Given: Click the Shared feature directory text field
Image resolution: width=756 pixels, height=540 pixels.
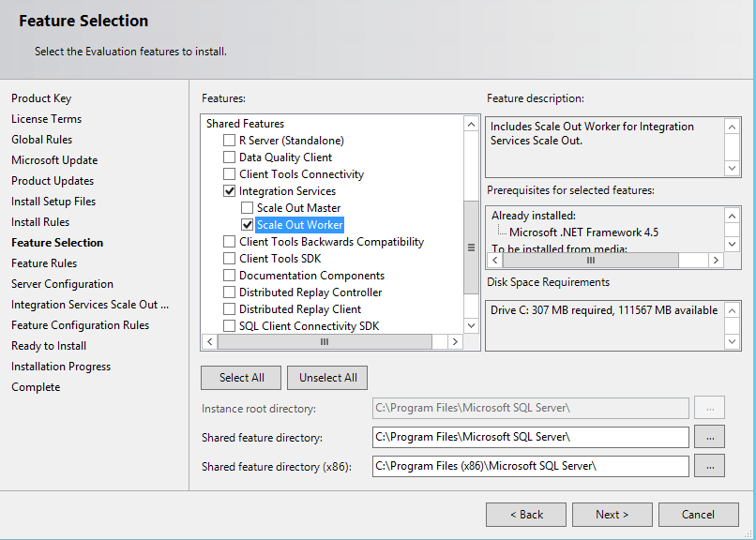Looking at the screenshot, I should (x=530, y=436).
